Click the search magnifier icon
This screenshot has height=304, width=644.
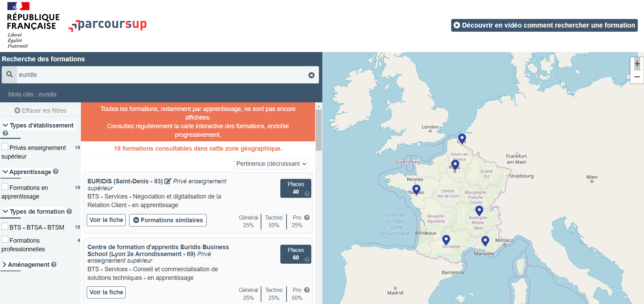click(x=9, y=74)
